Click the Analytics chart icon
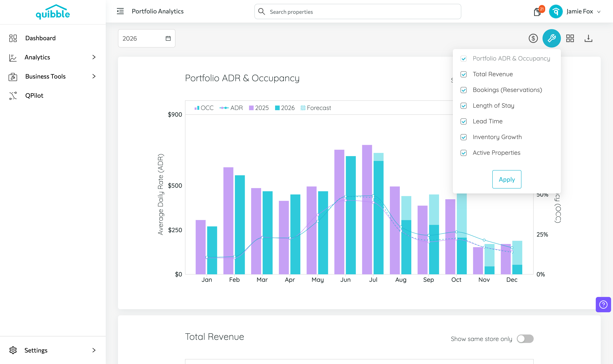 [x=13, y=57]
